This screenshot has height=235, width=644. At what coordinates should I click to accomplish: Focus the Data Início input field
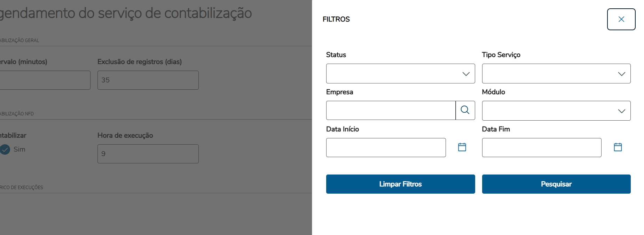pos(386,147)
